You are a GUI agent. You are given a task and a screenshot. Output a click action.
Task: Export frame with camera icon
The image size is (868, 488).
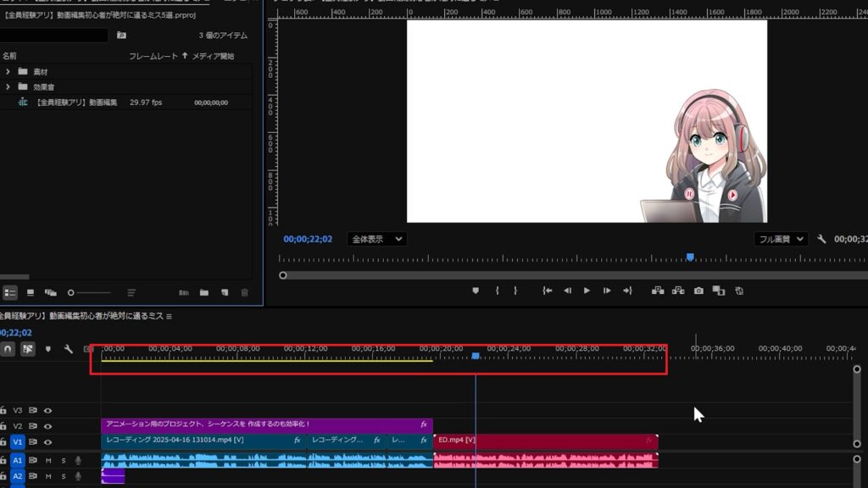point(698,291)
